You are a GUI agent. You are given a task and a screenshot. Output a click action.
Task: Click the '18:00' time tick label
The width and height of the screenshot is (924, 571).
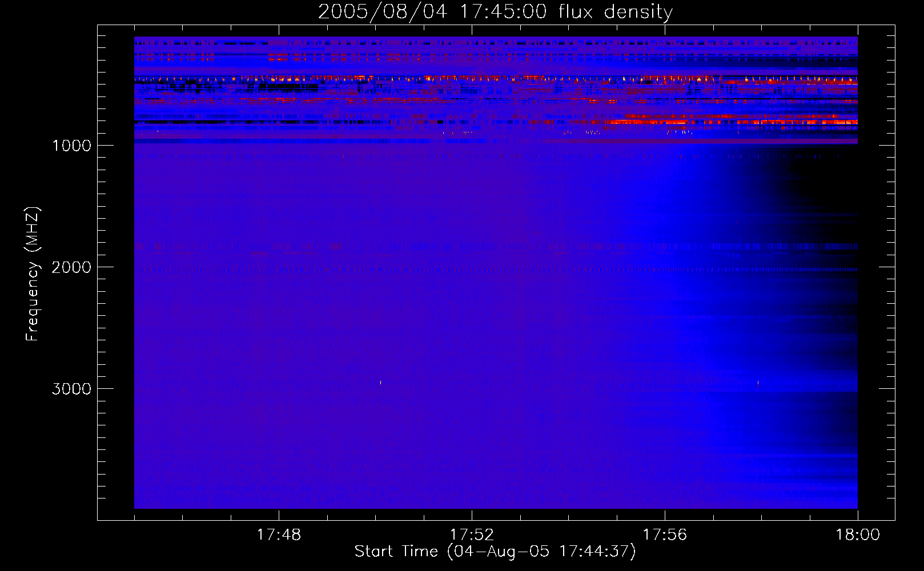(x=858, y=535)
